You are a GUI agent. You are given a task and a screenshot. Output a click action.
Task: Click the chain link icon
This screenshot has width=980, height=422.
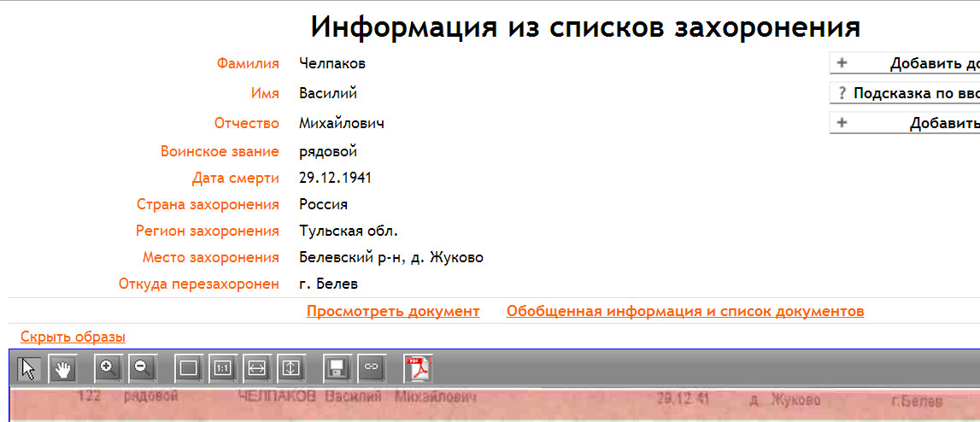[x=371, y=368]
